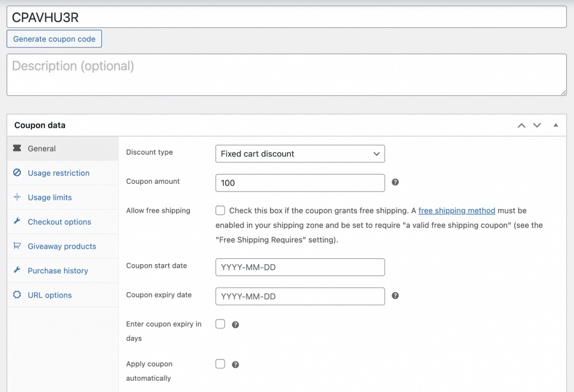Enable Allow free shipping checkbox
The height and width of the screenshot is (392, 574).
[220, 210]
